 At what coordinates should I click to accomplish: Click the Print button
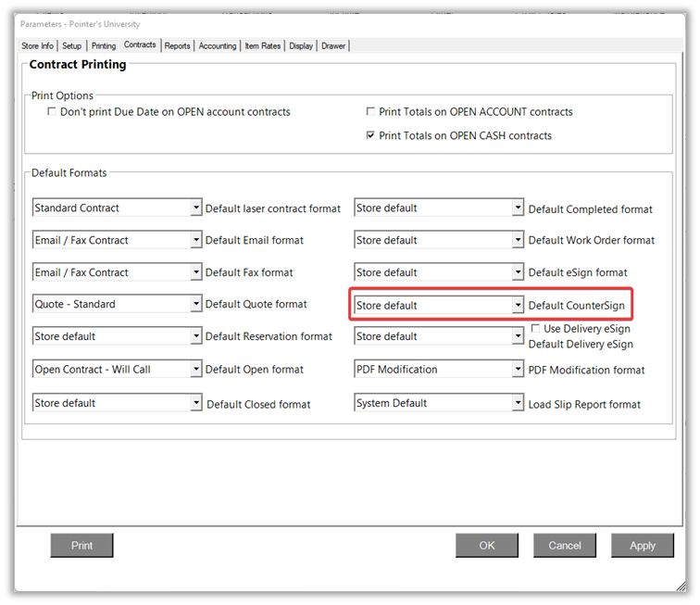(81, 546)
